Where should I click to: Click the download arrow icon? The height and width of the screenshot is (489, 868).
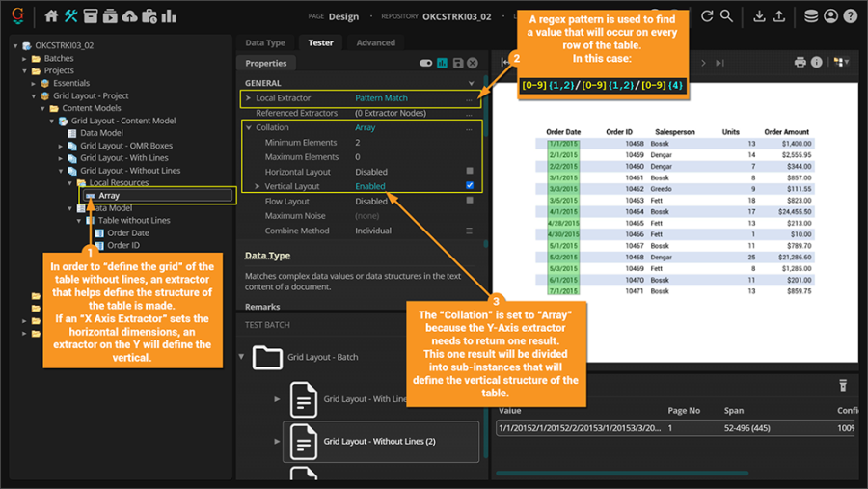pos(760,16)
